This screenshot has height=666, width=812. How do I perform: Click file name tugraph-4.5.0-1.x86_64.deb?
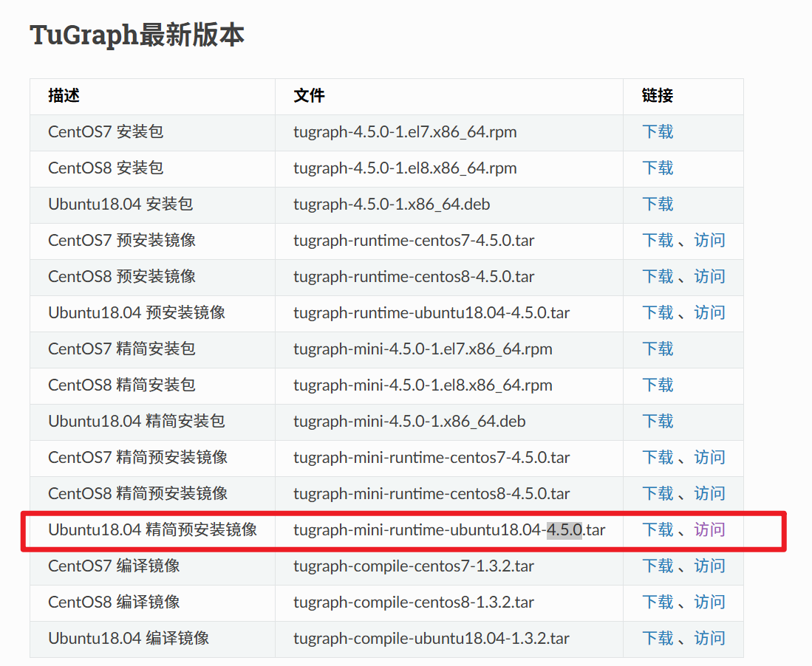coord(392,205)
